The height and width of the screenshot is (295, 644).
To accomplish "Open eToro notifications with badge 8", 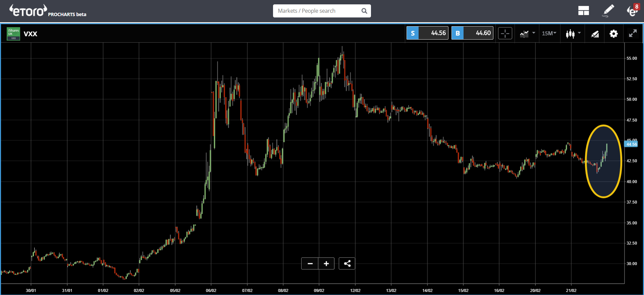I will point(633,10).
